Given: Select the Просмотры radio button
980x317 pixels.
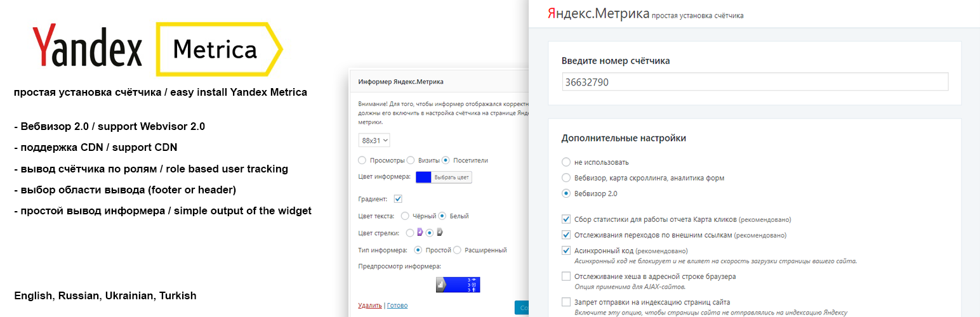Looking at the screenshot, I should coord(362,160).
